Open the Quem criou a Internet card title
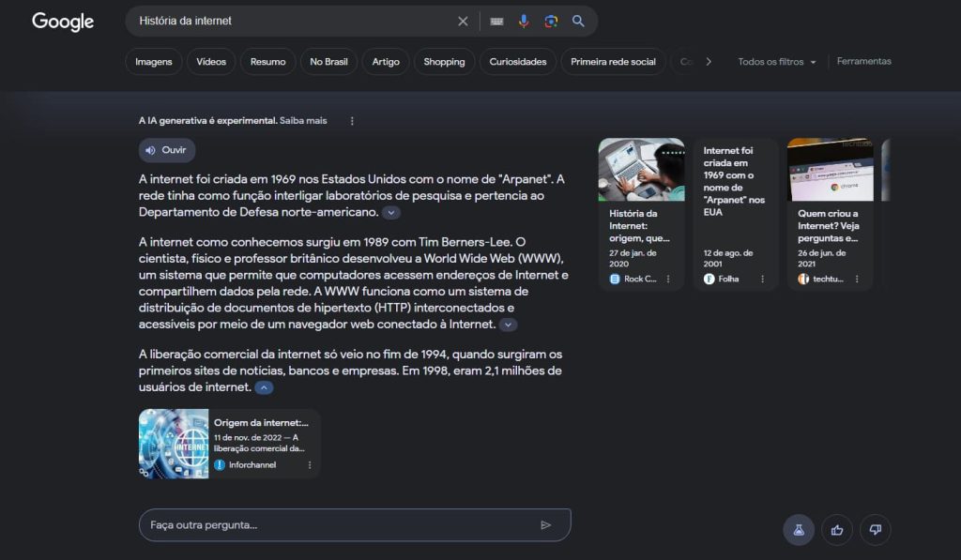Viewport: 961px width, 560px height. tap(829, 225)
